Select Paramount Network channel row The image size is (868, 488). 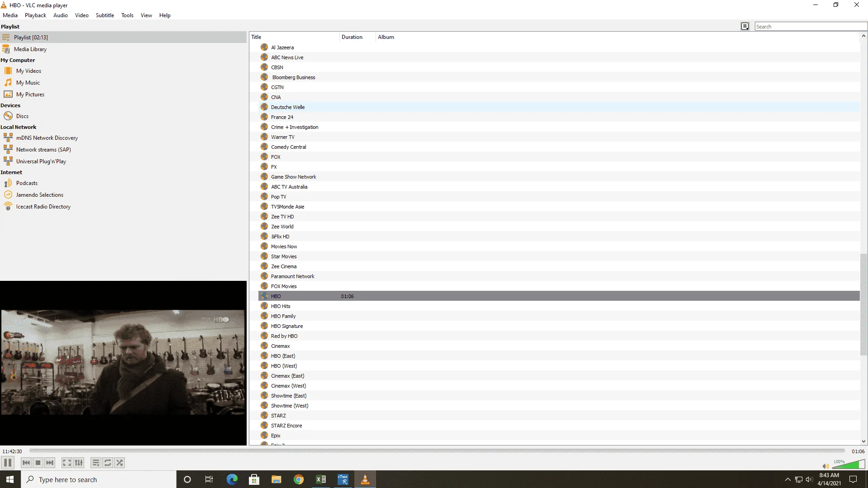(x=559, y=276)
